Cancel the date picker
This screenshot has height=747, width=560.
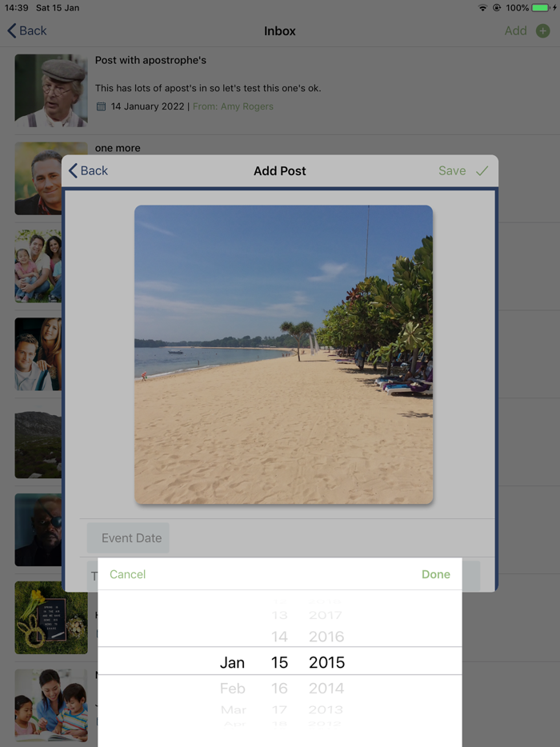pos(127,574)
